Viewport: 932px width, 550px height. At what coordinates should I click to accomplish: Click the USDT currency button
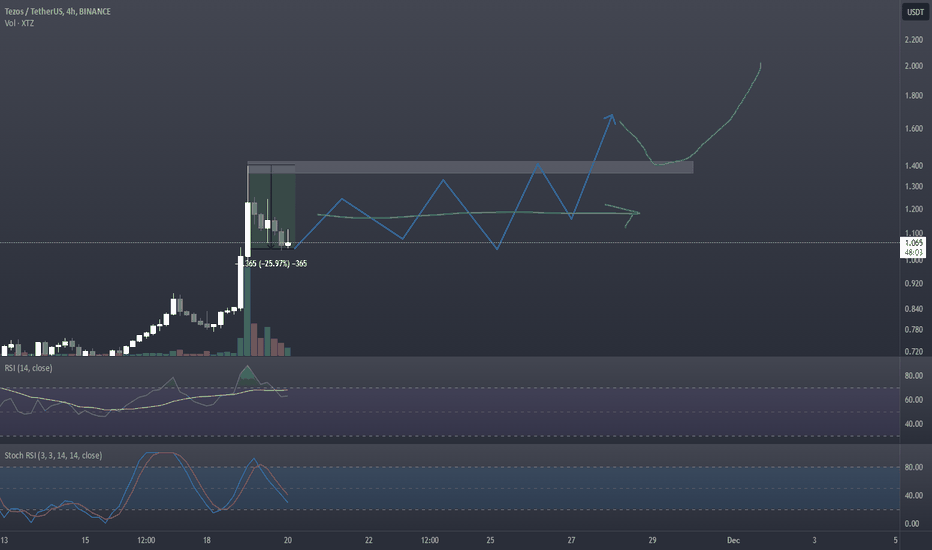click(x=914, y=12)
